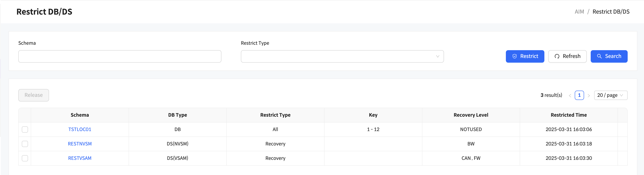
Task: Open the RESTNVSM schema link
Action: [80, 144]
